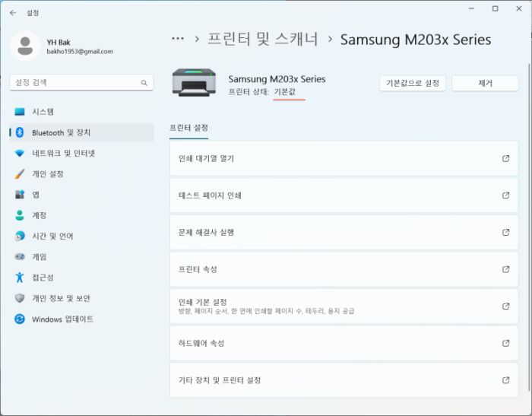Viewport: 532px width, 416px height.
Task: Select the 프린터 설정 tab
Action: coord(188,128)
